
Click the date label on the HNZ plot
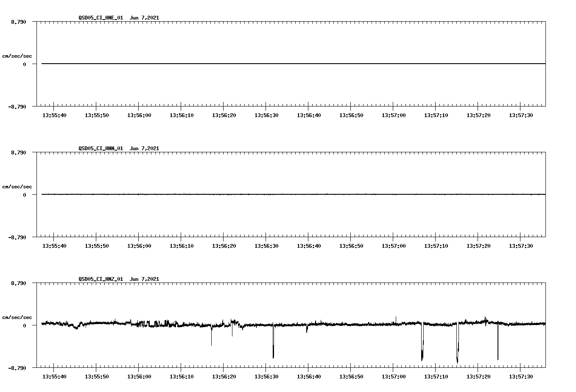coord(145,279)
